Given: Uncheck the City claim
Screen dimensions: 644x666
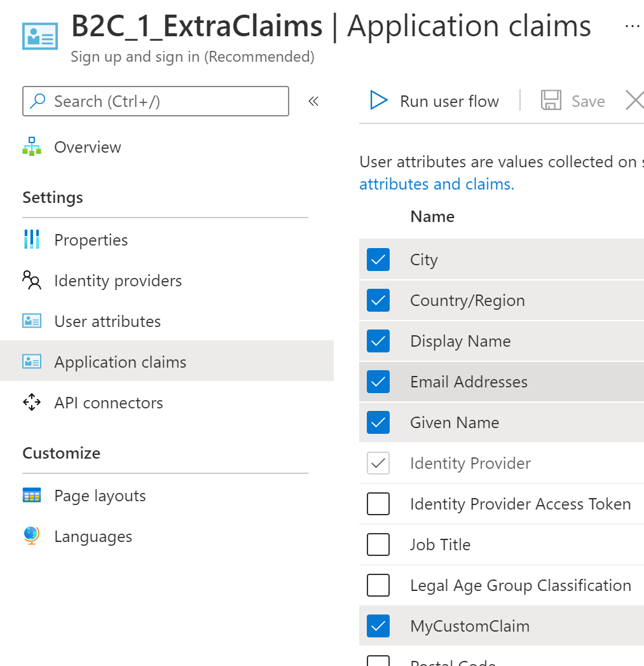Looking at the screenshot, I should [378, 260].
